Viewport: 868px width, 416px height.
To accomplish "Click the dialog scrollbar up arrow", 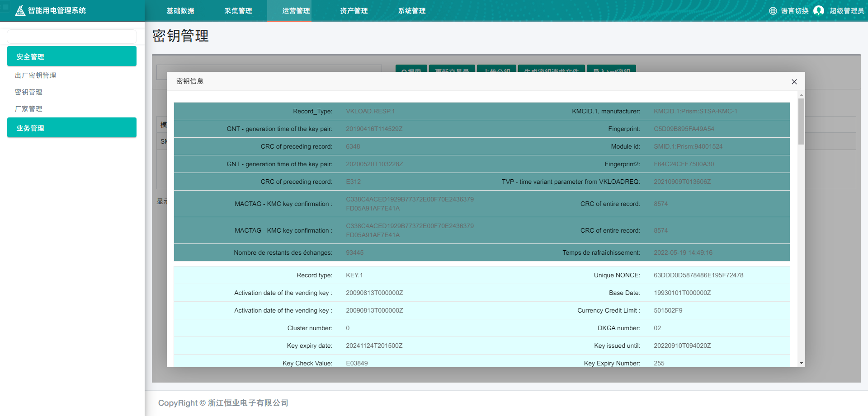I will click(801, 95).
